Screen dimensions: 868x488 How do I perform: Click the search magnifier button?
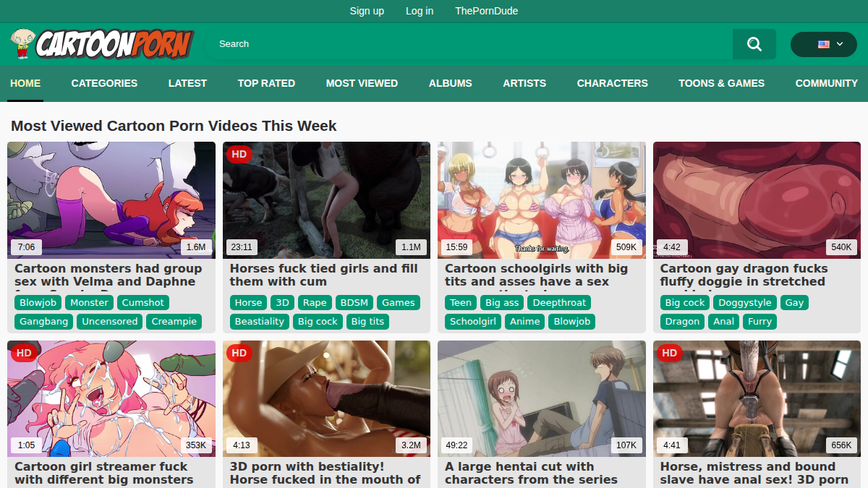click(x=754, y=44)
